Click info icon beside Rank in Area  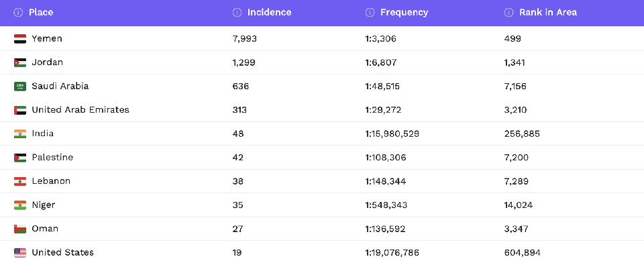(508, 13)
